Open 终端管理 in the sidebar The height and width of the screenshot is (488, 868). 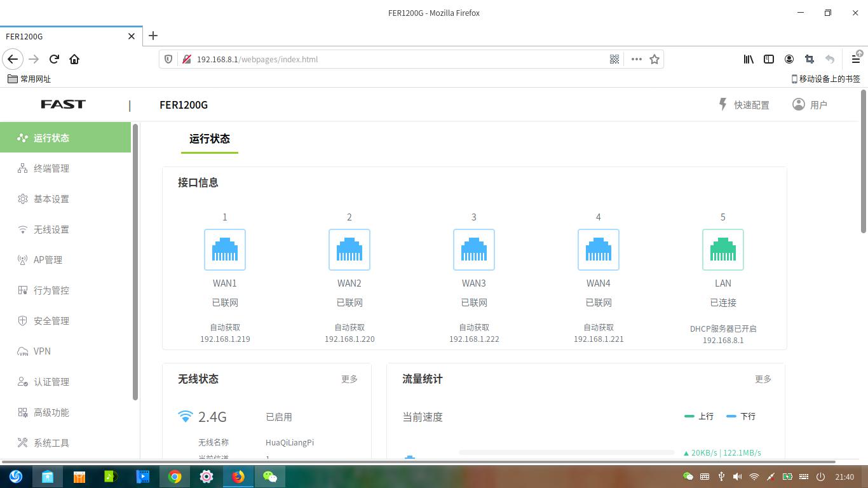tap(51, 168)
